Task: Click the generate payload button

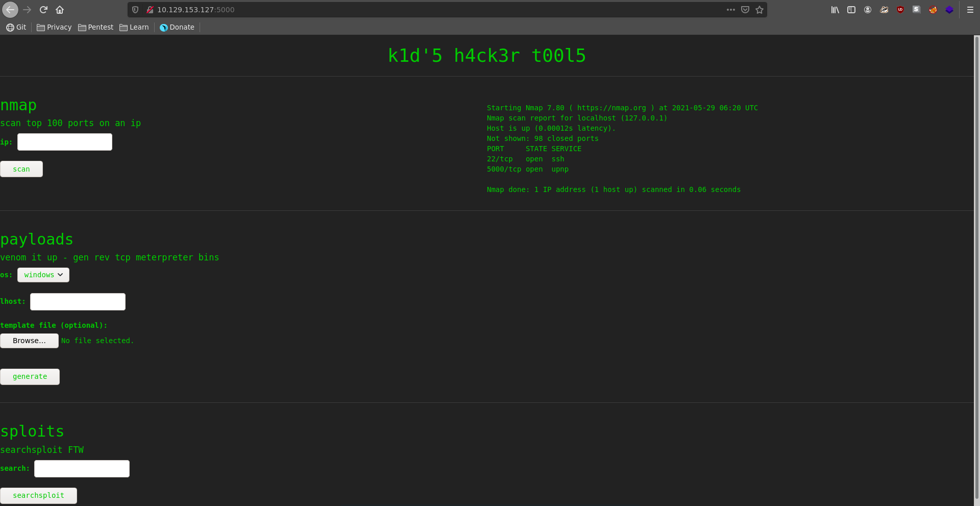Action: point(30,377)
